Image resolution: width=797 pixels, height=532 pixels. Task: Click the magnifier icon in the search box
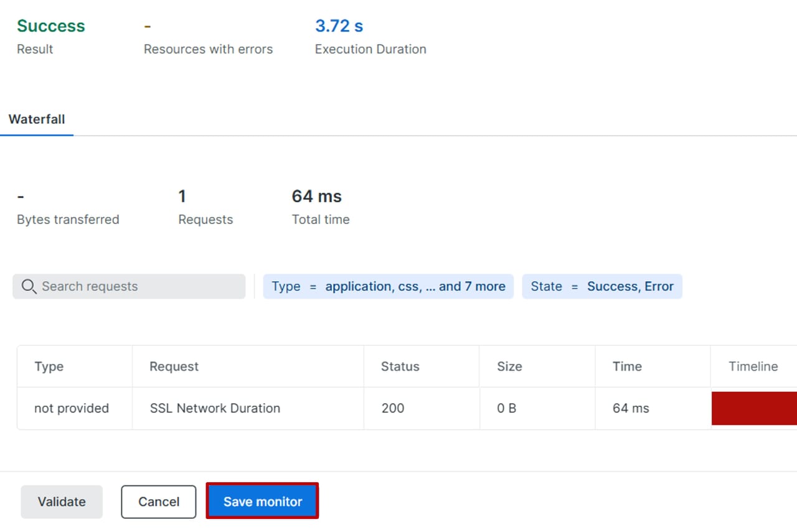29,286
